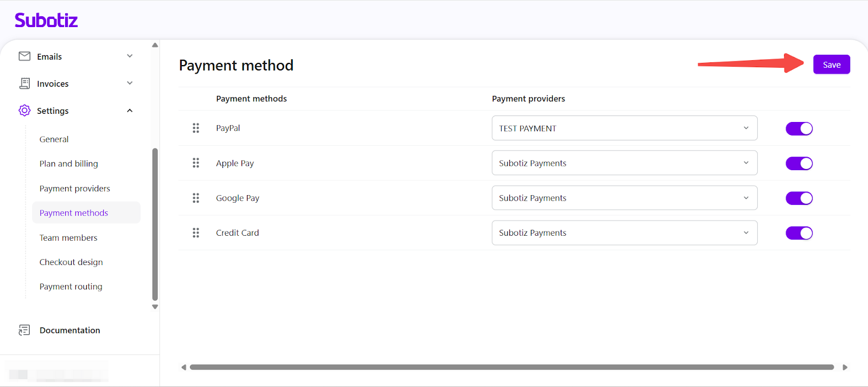Click the Invoices document icon
Screen dimensions: 868x387
24,83
